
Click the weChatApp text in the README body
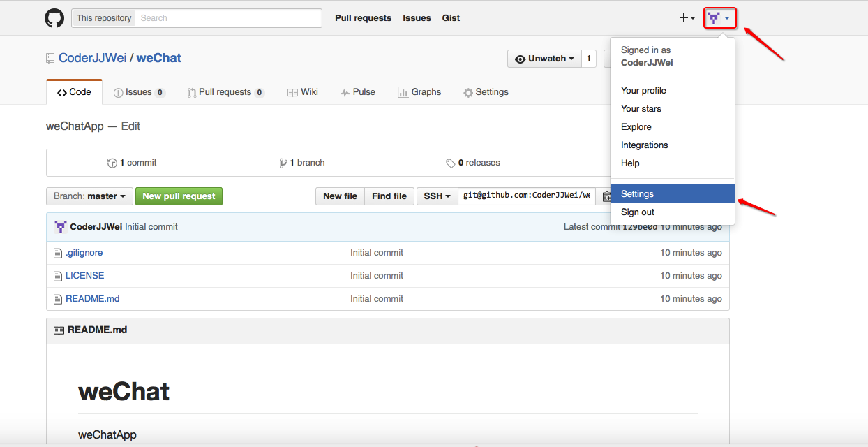[x=107, y=435]
